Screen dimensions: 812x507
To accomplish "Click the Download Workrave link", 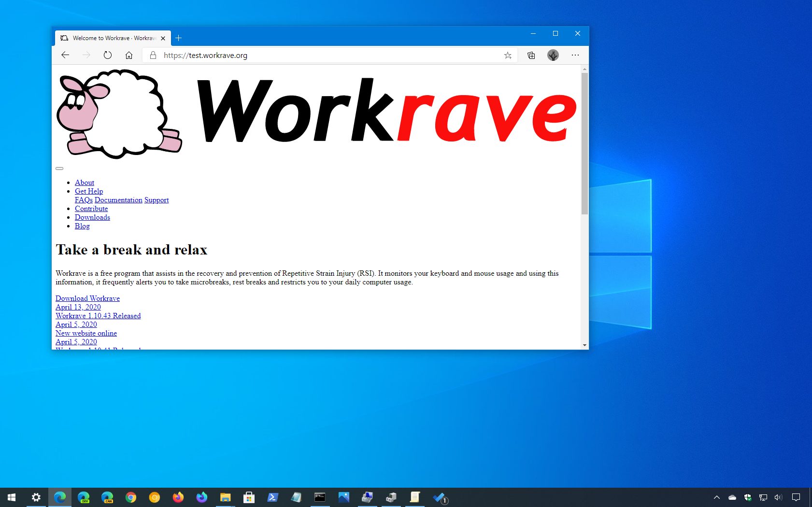I will [x=87, y=298].
